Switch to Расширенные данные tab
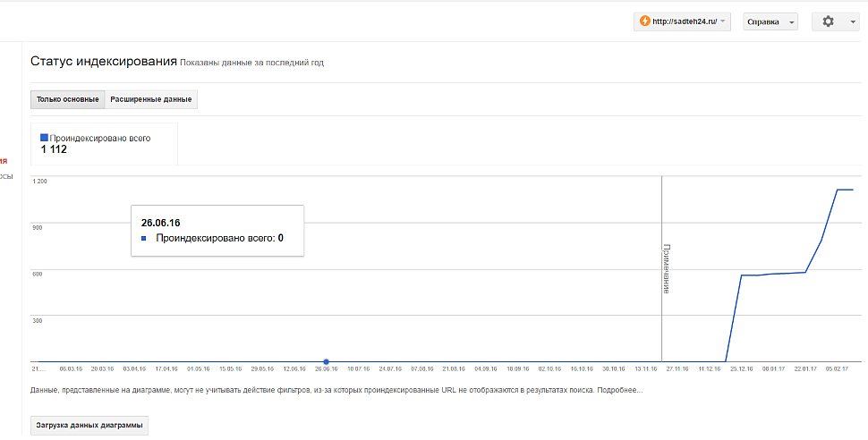868x440 pixels. pos(151,99)
